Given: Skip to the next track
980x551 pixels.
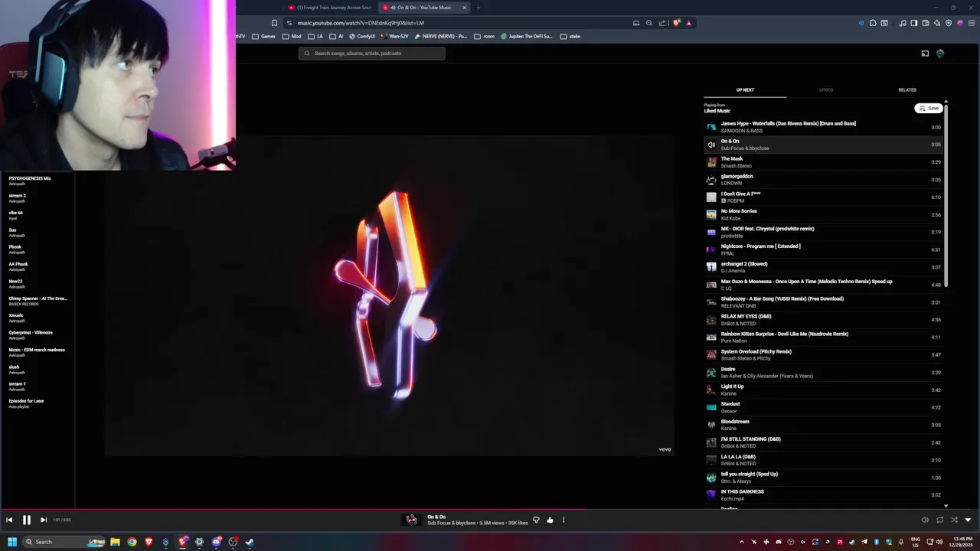Looking at the screenshot, I should pyautogui.click(x=44, y=520).
